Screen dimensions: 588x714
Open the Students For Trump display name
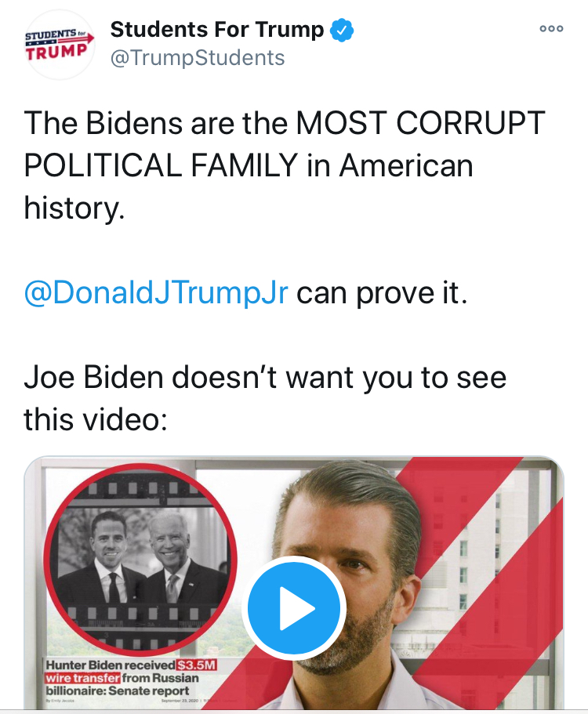(216, 30)
